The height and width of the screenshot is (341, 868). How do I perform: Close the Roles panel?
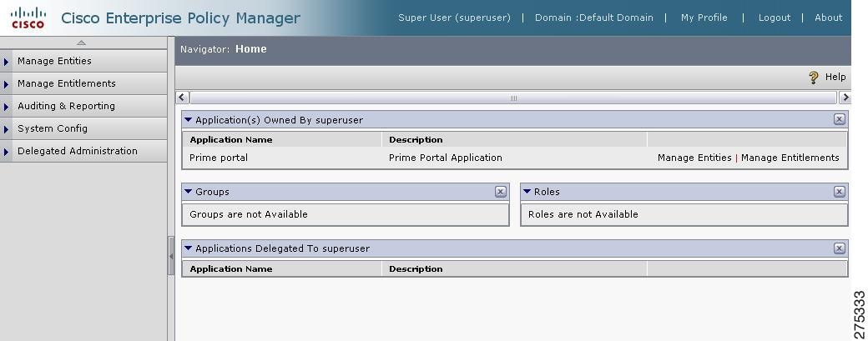click(840, 192)
